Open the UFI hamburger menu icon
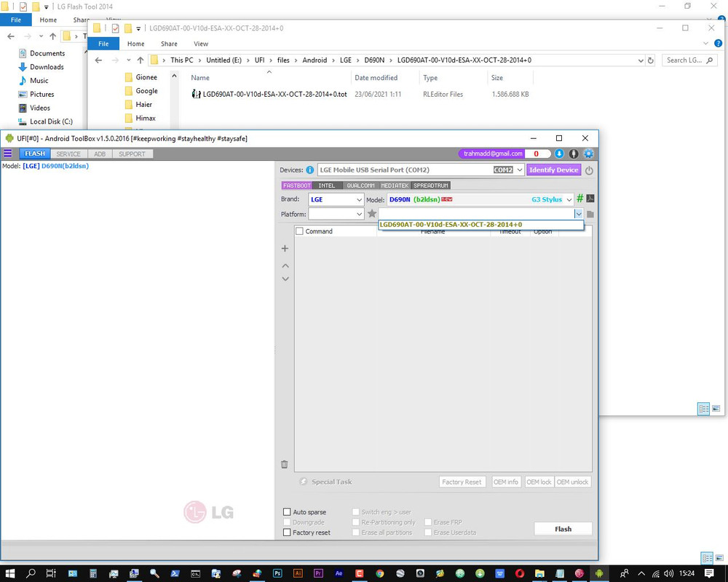Viewport: 728px width, 582px height. [8, 154]
